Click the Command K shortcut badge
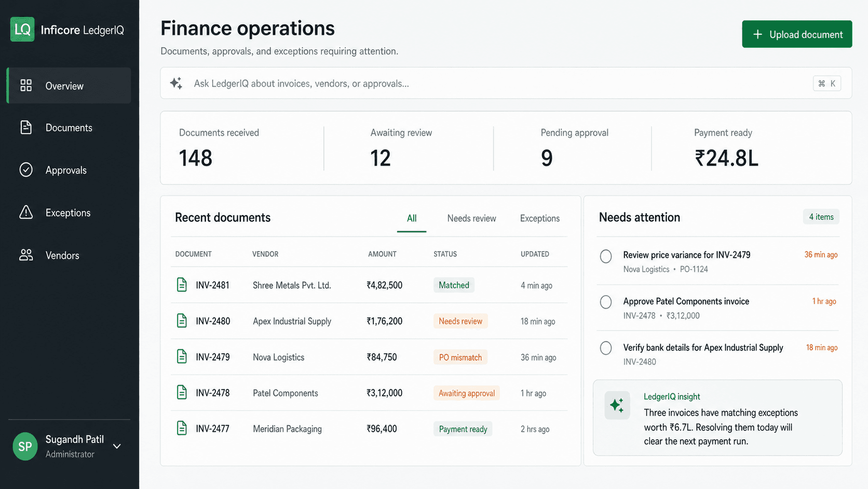The image size is (868, 489). 827,83
